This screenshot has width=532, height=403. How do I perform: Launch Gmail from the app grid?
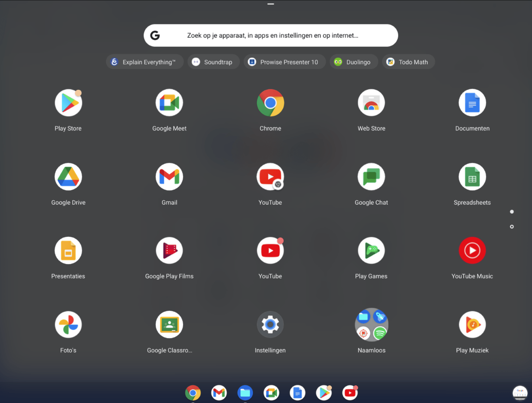pyautogui.click(x=169, y=177)
